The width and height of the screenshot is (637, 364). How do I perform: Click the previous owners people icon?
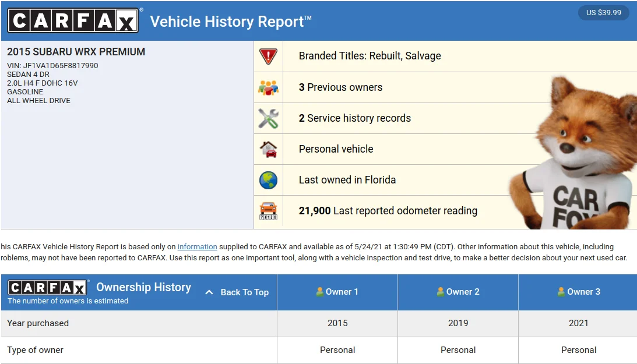click(x=268, y=87)
